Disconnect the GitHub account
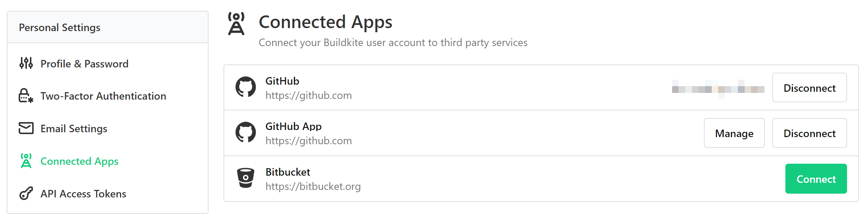The height and width of the screenshot is (221, 868). pos(809,87)
